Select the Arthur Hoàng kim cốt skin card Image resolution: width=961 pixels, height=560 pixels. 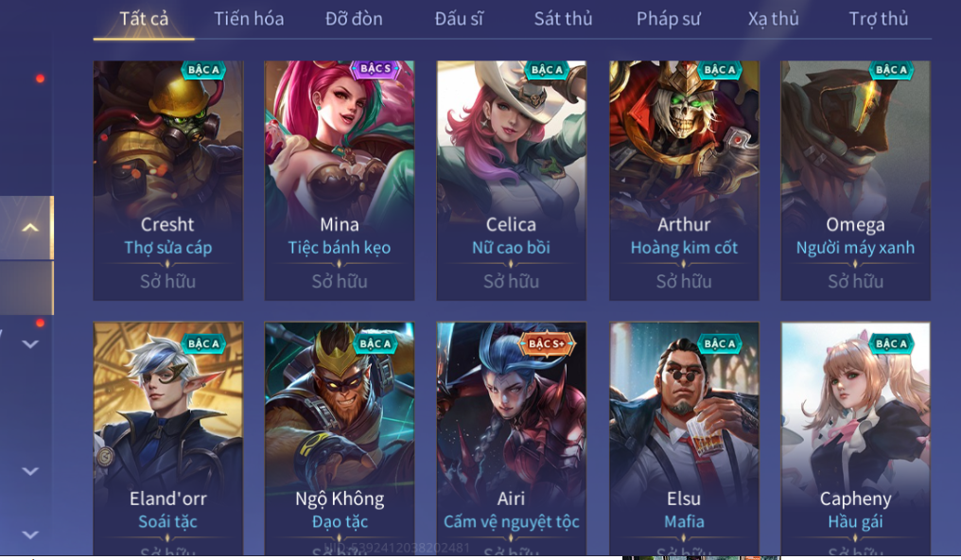coord(684,180)
